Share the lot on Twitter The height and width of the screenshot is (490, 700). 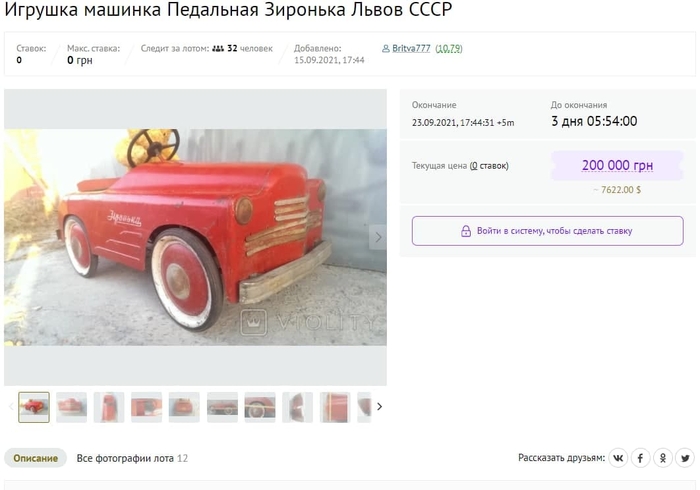(x=685, y=458)
